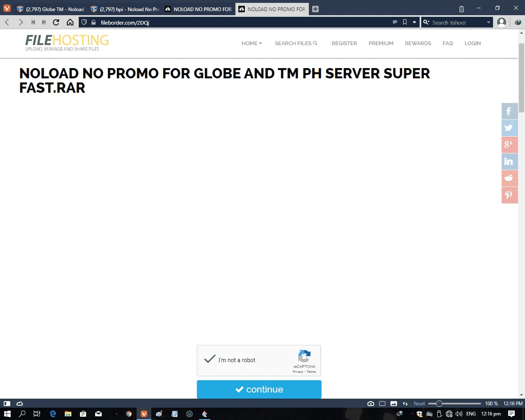Open a new tab with plus button
This screenshot has height=420, width=525.
click(x=315, y=9)
